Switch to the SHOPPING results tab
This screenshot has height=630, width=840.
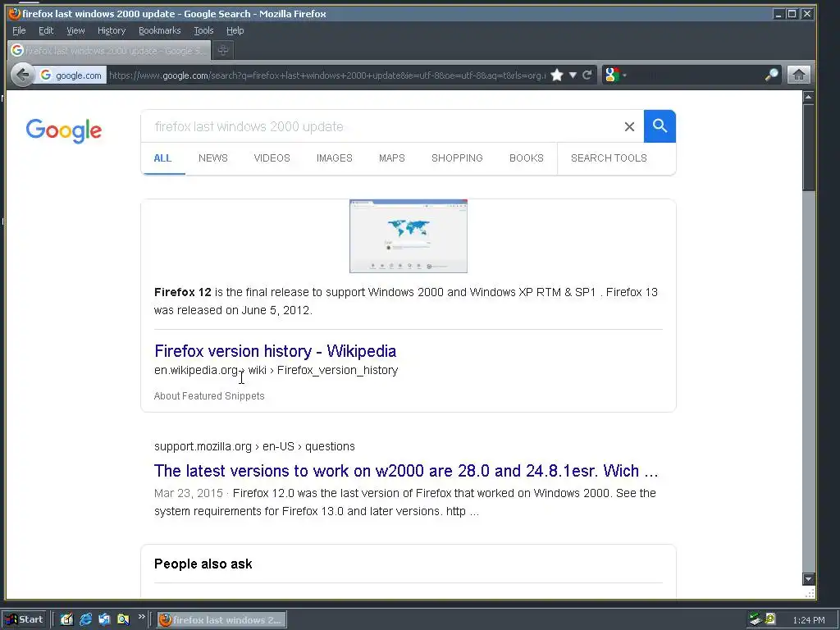tap(457, 158)
